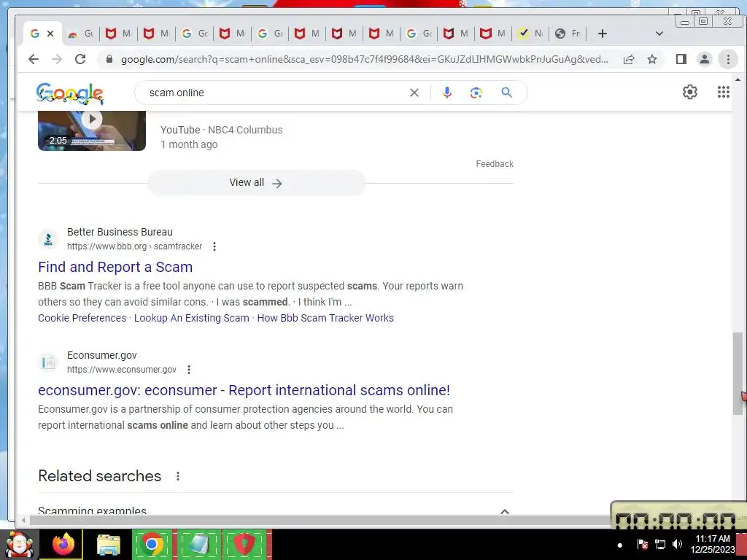
Task: Play the NBC4 Columbus video thumbnail
Action: click(x=92, y=131)
